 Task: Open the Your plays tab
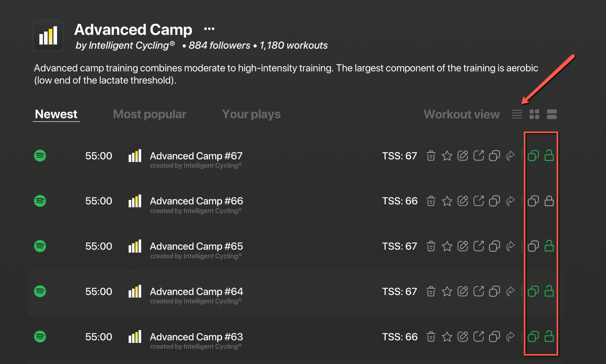[x=251, y=114]
